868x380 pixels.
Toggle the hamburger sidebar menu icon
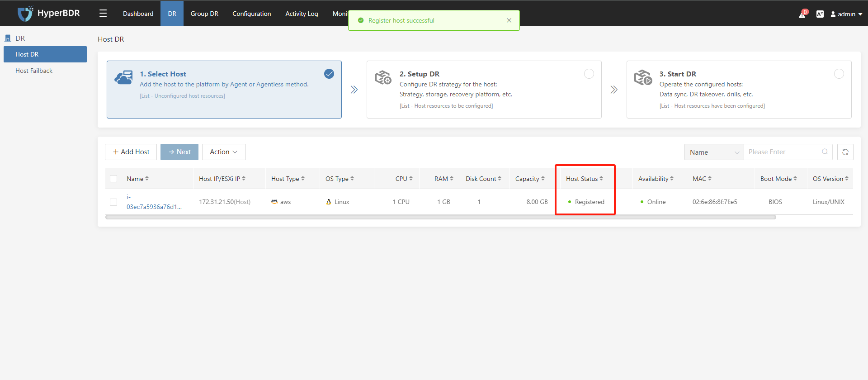[x=103, y=14]
